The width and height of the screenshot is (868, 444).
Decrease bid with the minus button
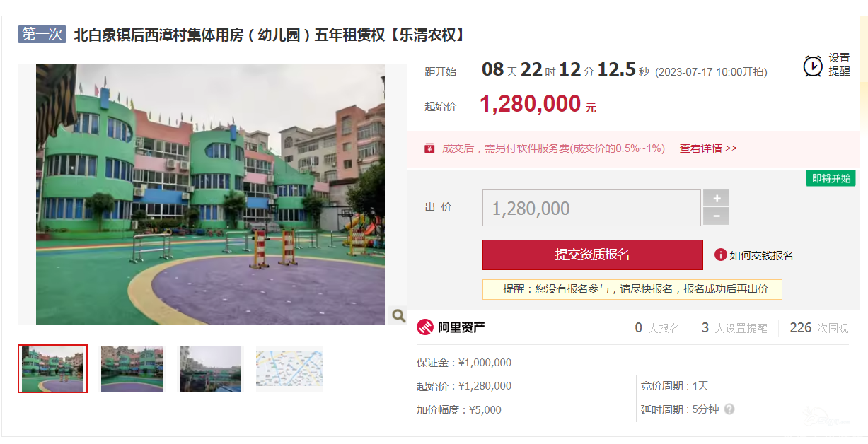[x=716, y=216]
